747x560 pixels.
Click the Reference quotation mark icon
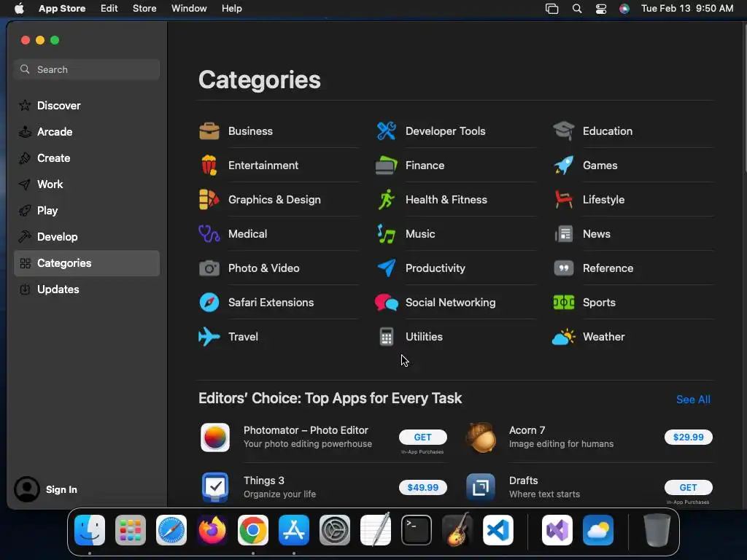click(564, 268)
